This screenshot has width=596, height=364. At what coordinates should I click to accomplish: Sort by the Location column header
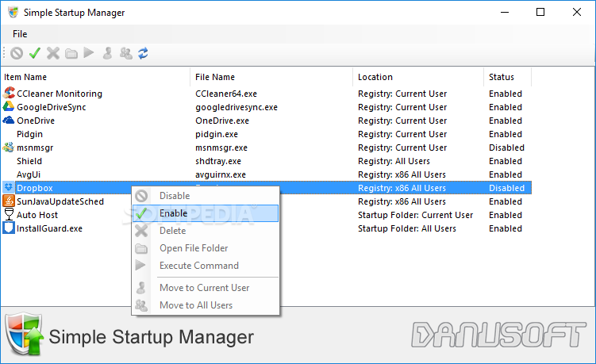coord(418,77)
